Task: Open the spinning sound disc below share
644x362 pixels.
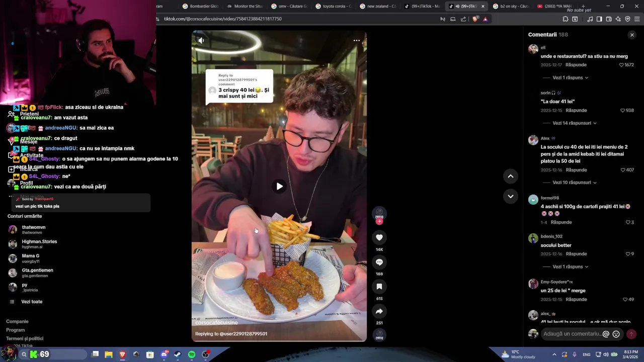Action: click(x=379, y=334)
